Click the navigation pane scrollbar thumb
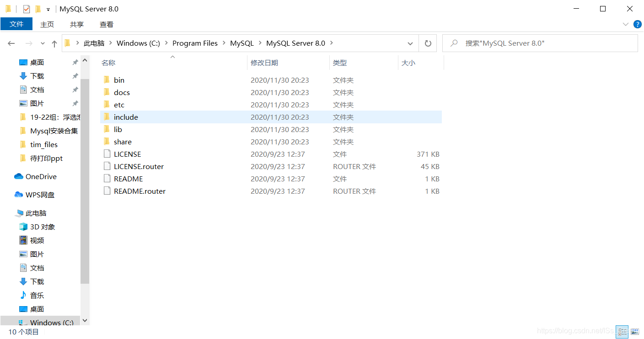Viewport: 644px width, 339px height. (85, 180)
